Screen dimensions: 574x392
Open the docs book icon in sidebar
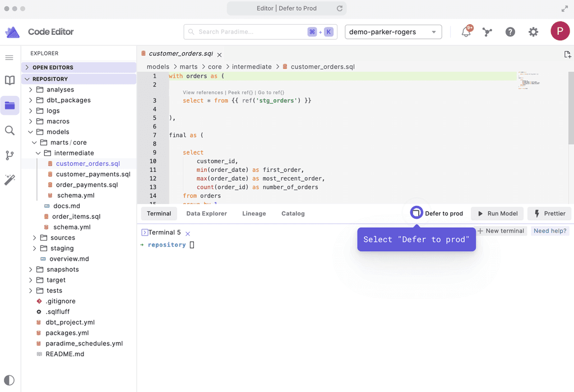9,80
